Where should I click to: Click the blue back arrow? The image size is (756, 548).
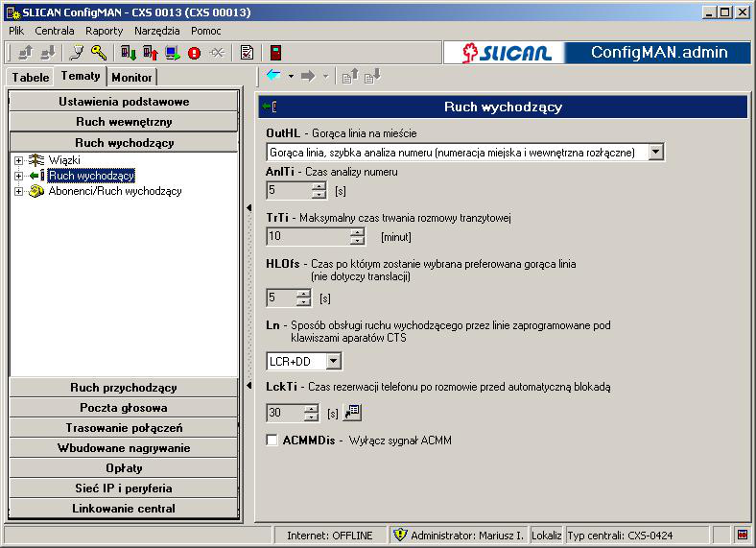[x=273, y=76]
